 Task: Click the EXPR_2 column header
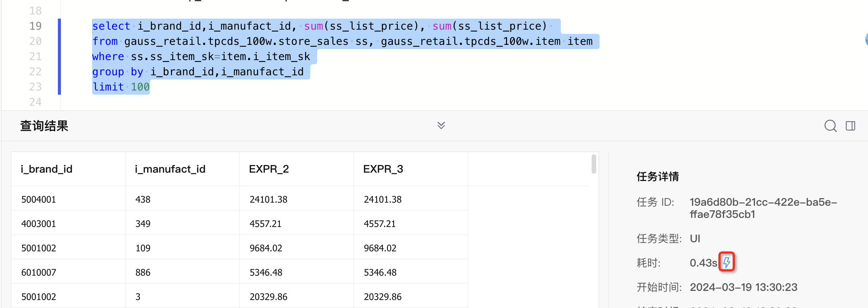(x=269, y=169)
